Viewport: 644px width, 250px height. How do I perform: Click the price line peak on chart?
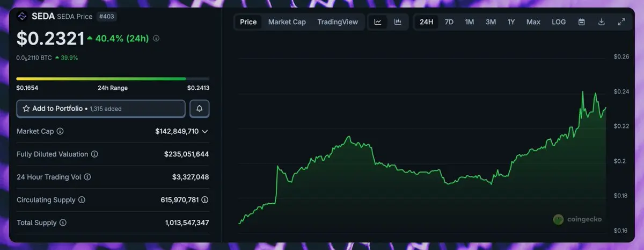pyautogui.click(x=582, y=92)
